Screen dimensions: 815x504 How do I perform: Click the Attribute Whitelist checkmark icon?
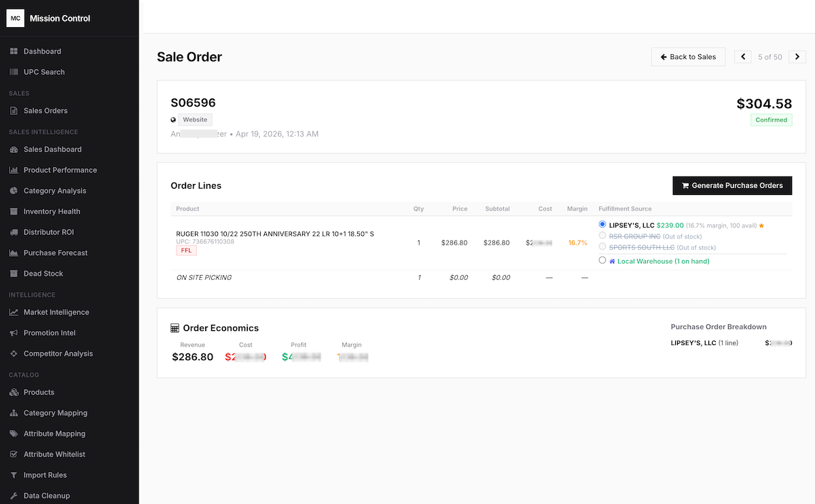coord(14,454)
